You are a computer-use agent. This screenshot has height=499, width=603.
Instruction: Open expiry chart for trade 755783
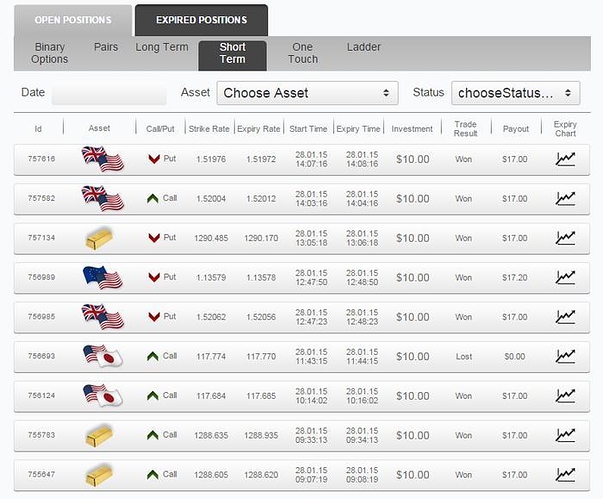pos(565,435)
